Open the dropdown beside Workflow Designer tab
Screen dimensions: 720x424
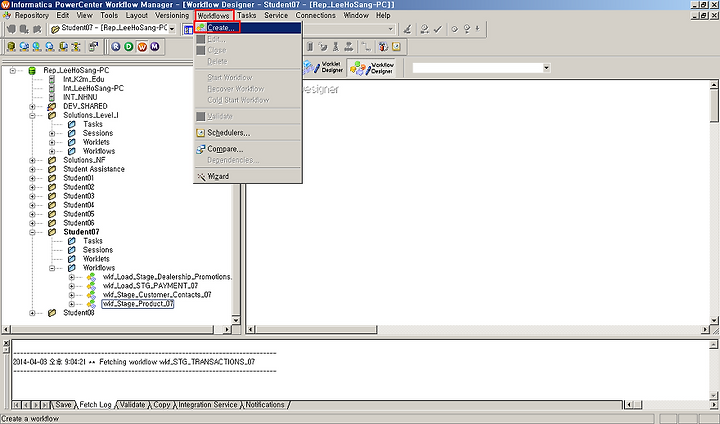[x=546, y=68]
